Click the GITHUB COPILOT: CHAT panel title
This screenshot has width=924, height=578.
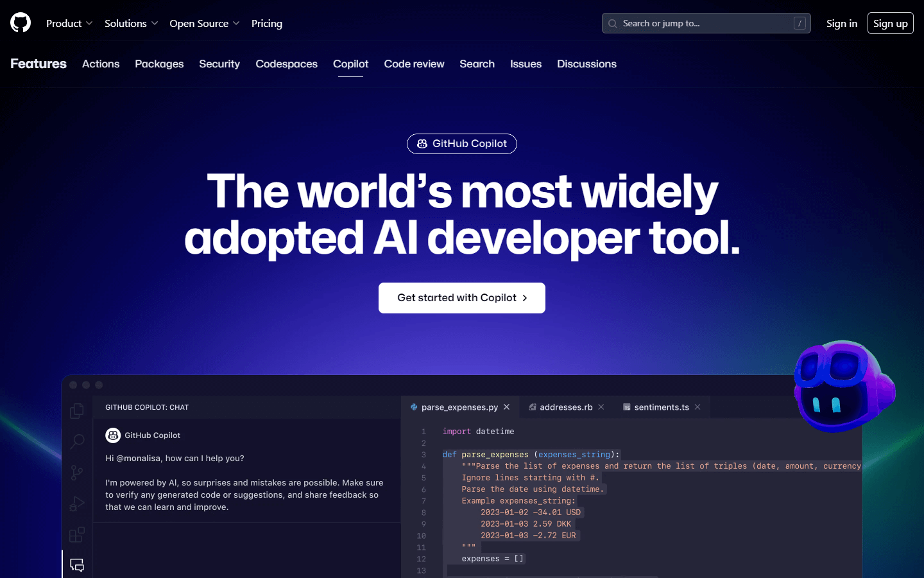[x=147, y=407]
